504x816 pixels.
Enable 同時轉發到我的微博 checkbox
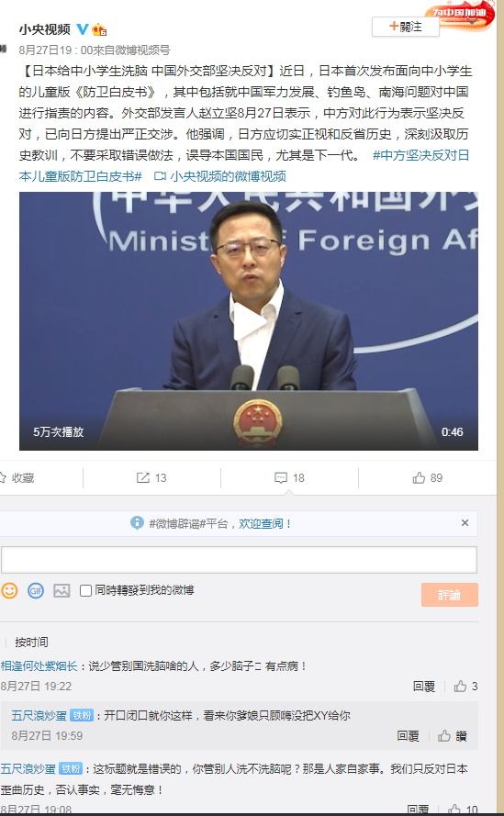click(x=86, y=591)
